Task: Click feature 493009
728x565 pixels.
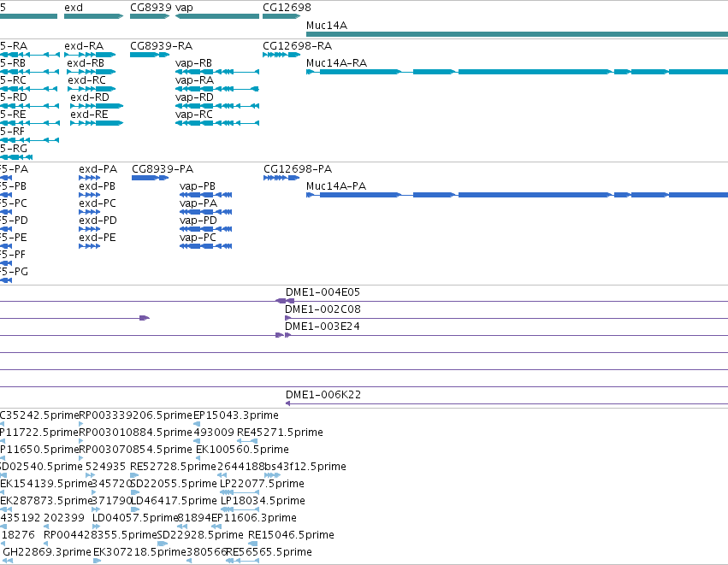Action: pos(214,433)
